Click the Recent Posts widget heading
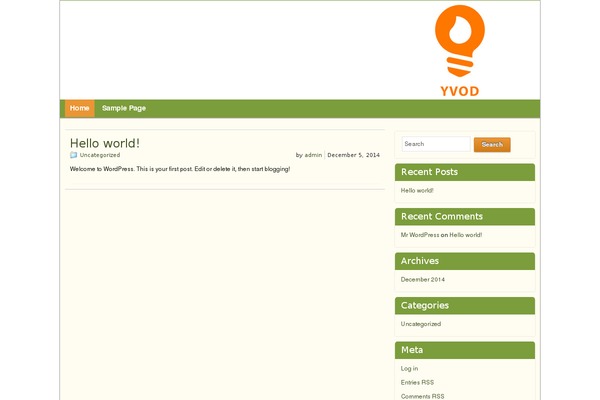The width and height of the screenshot is (600, 400). [x=429, y=172]
